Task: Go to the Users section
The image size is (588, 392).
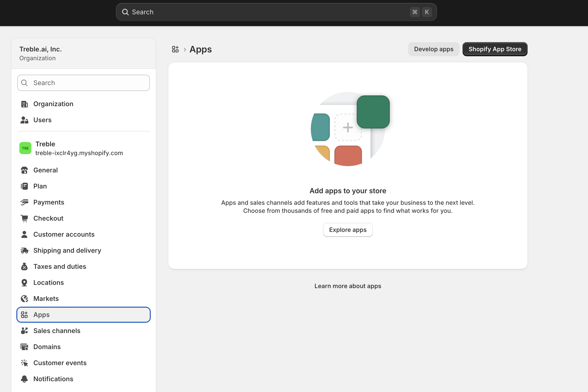Action: pos(84,120)
